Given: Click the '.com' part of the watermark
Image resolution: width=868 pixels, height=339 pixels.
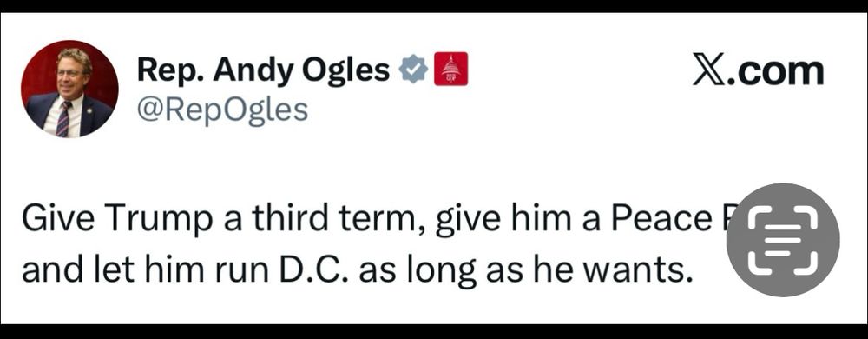Looking at the screenshot, I should (775, 71).
